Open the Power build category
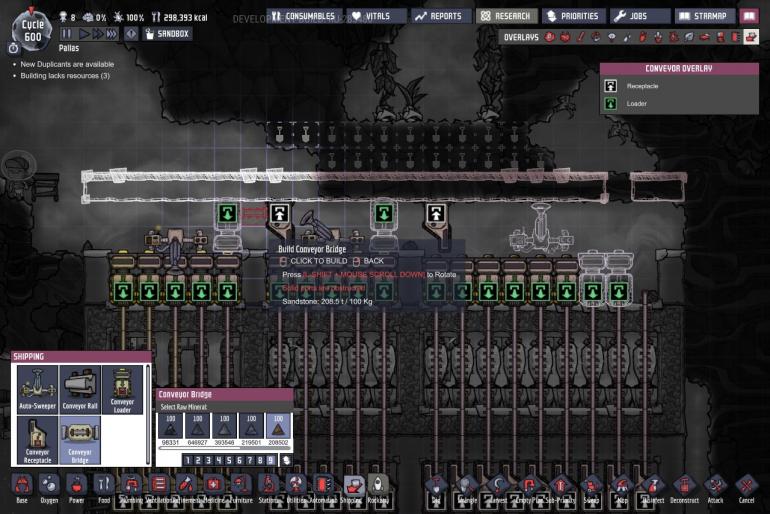This screenshot has height=514, width=770. 76,488
